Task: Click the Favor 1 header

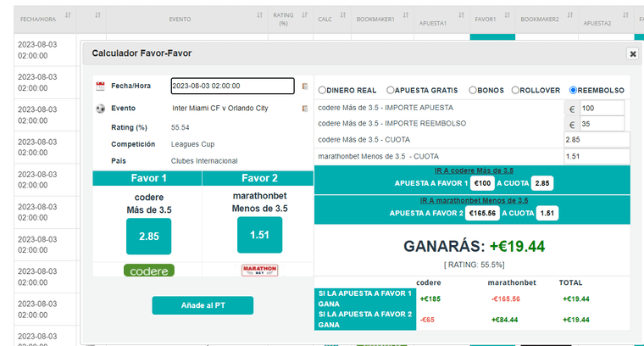Action: coord(147,178)
